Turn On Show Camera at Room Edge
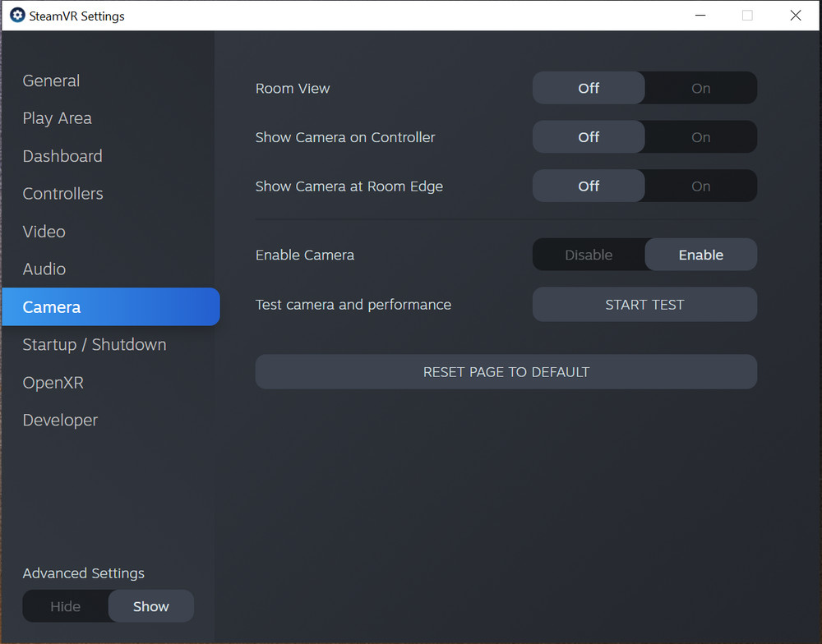Image resolution: width=822 pixels, height=644 pixels. (x=701, y=186)
